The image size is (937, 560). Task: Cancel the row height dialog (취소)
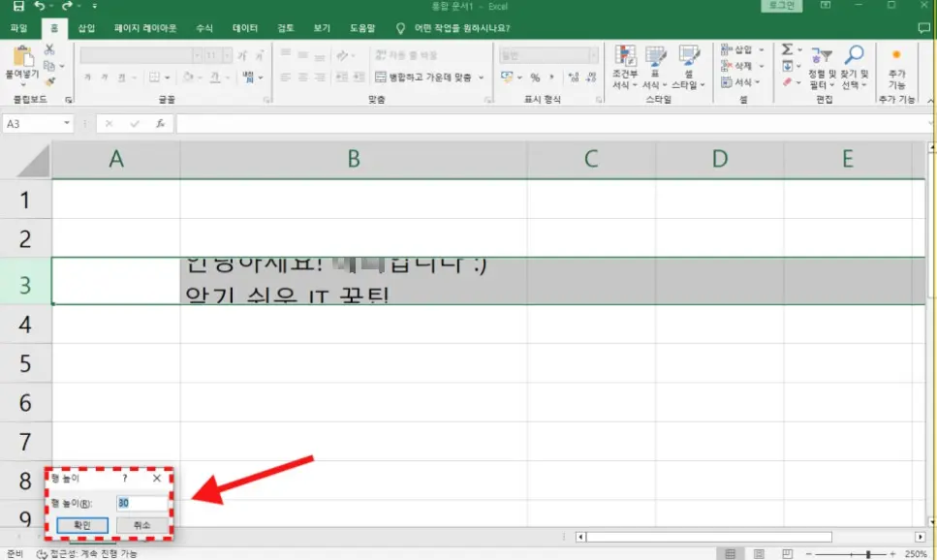click(141, 525)
